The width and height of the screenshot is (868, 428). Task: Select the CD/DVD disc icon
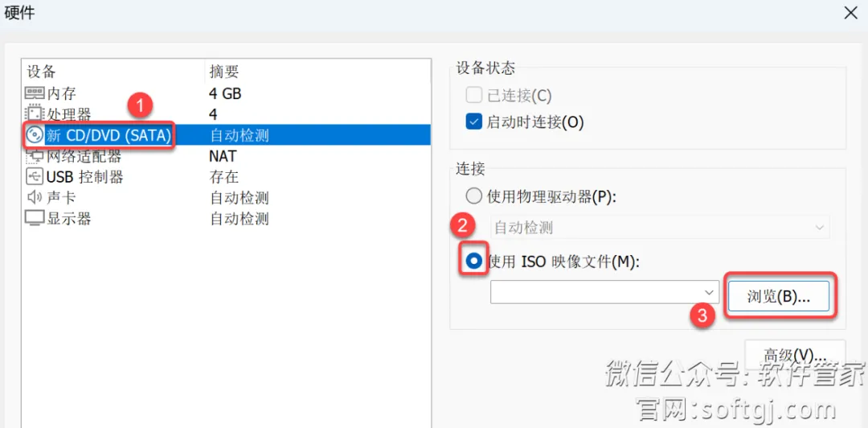[x=35, y=135]
